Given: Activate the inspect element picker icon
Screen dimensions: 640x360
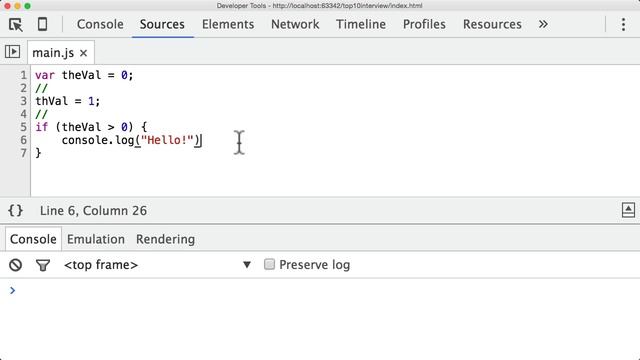Looking at the screenshot, I should point(16,24).
